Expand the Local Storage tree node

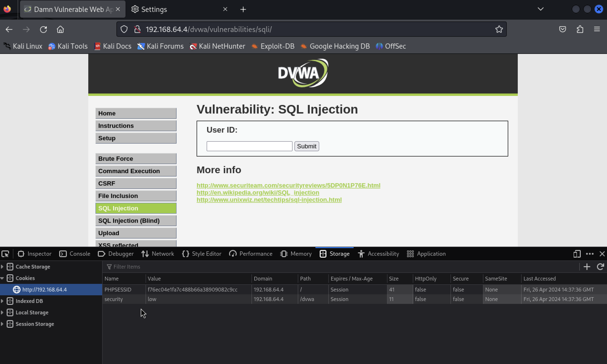pyautogui.click(x=2, y=312)
